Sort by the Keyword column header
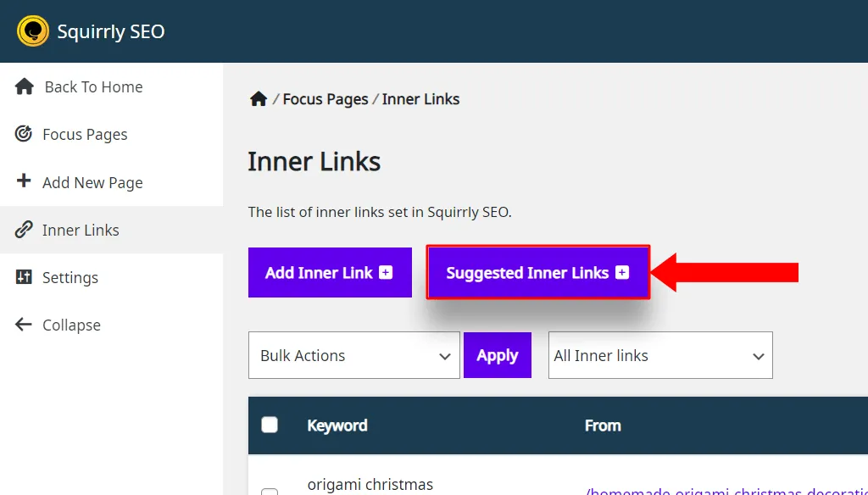 (x=337, y=425)
